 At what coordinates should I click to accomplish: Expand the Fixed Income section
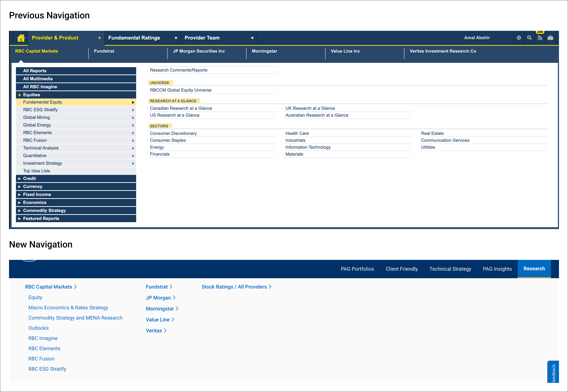pyautogui.click(x=19, y=194)
